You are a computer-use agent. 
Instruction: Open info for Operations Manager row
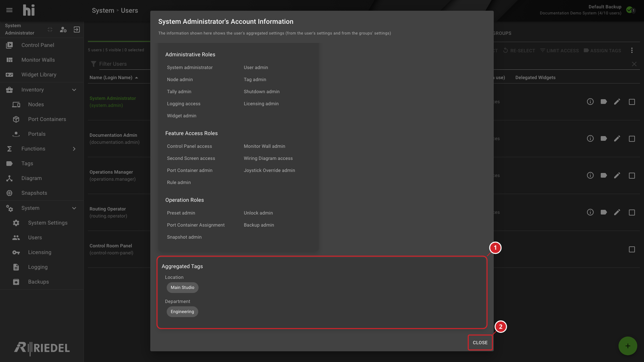pos(590,176)
